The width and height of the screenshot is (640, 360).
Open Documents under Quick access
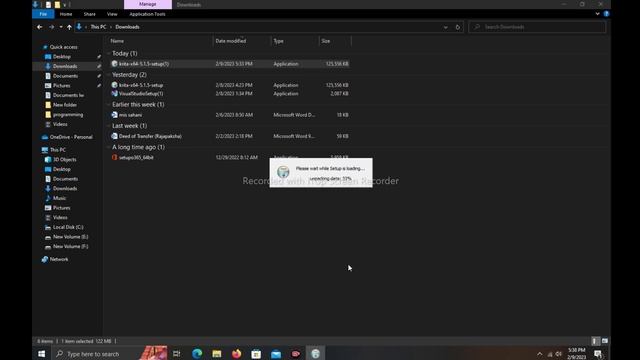coord(65,76)
